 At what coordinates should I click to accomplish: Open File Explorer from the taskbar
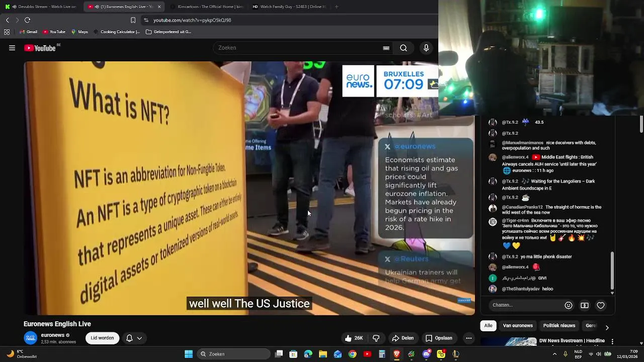pos(323,354)
